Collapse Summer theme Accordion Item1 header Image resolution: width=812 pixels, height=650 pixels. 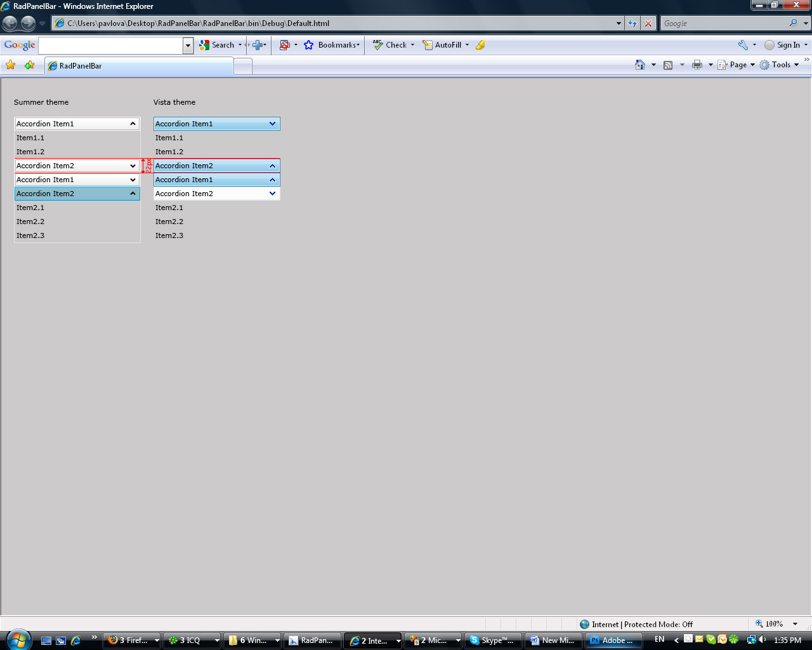pos(77,124)
